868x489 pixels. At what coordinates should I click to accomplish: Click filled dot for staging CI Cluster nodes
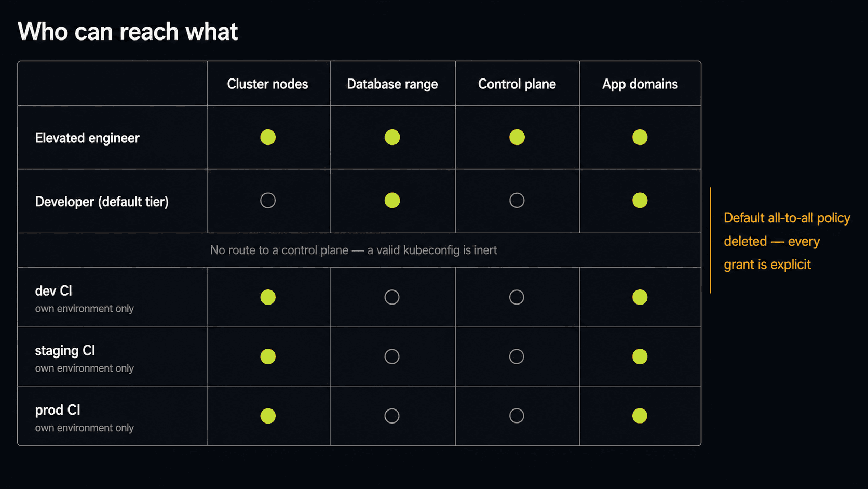click(268, 356)
